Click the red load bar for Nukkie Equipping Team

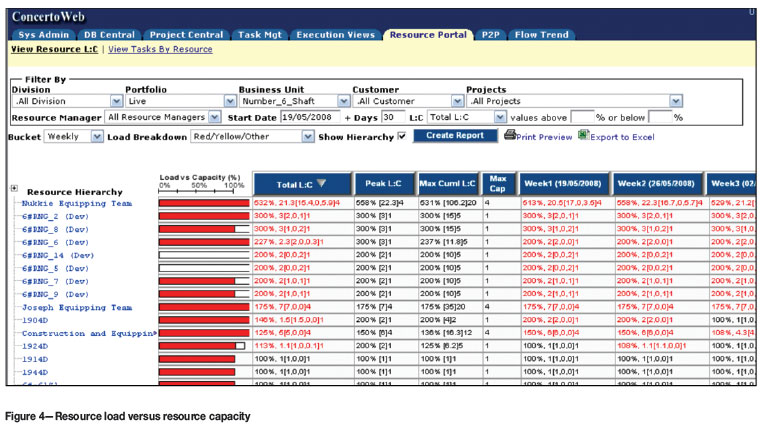tap(203, 203)
